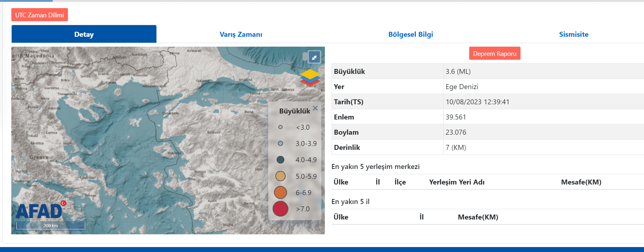
Task: Select the latitude value 39.561
Action: (456, 117)
